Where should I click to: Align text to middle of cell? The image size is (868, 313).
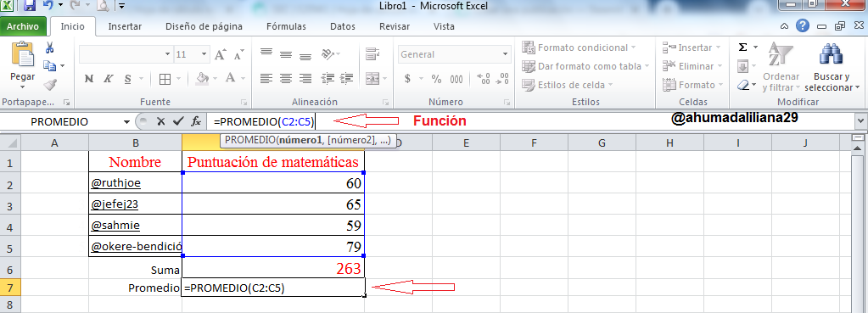click(x=286, y=54)
